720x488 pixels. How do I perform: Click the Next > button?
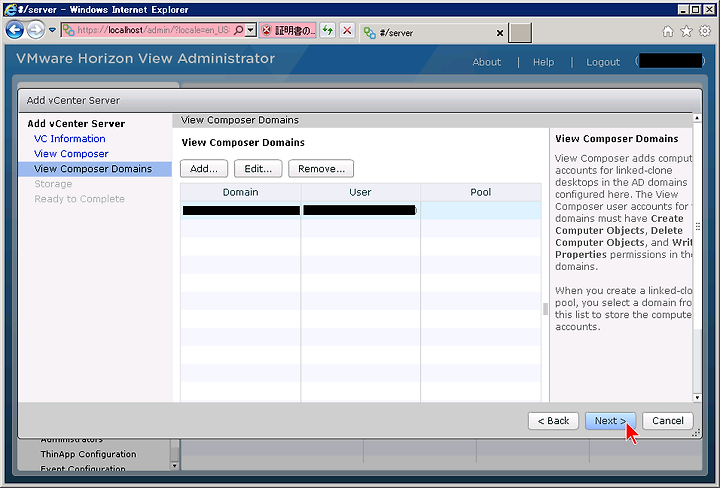pos(610,421)
